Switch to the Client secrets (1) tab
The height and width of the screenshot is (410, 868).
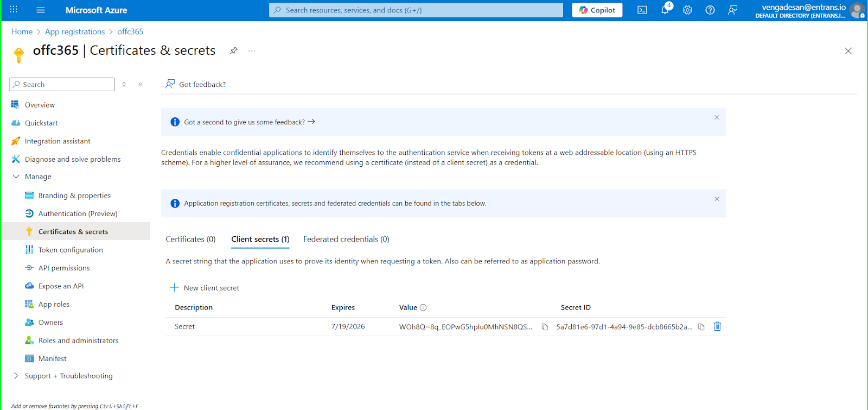pyautogui.click(x=260, y=239)
